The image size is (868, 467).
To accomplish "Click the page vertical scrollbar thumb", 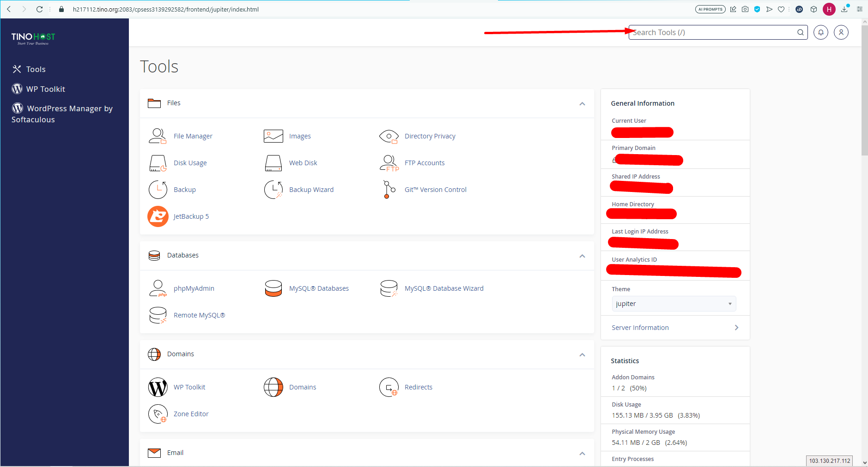I will pyautogui.click(x=864, y=90).
